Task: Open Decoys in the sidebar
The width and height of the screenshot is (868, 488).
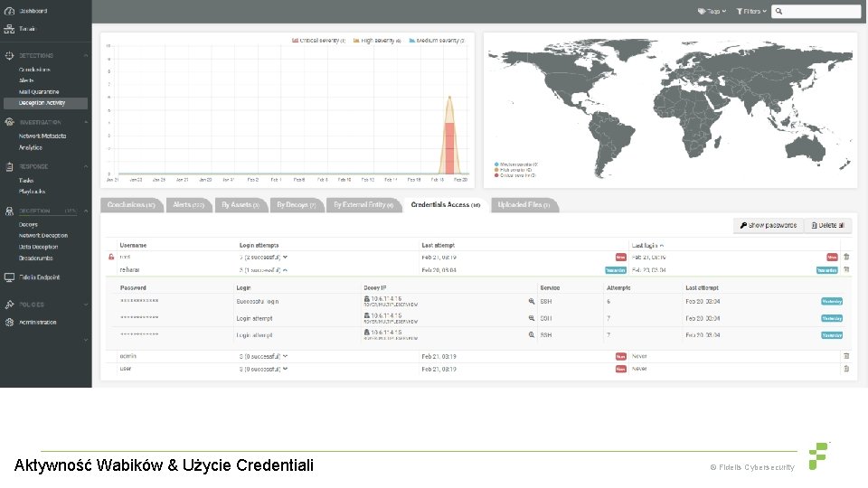Action: pos(28,225)
